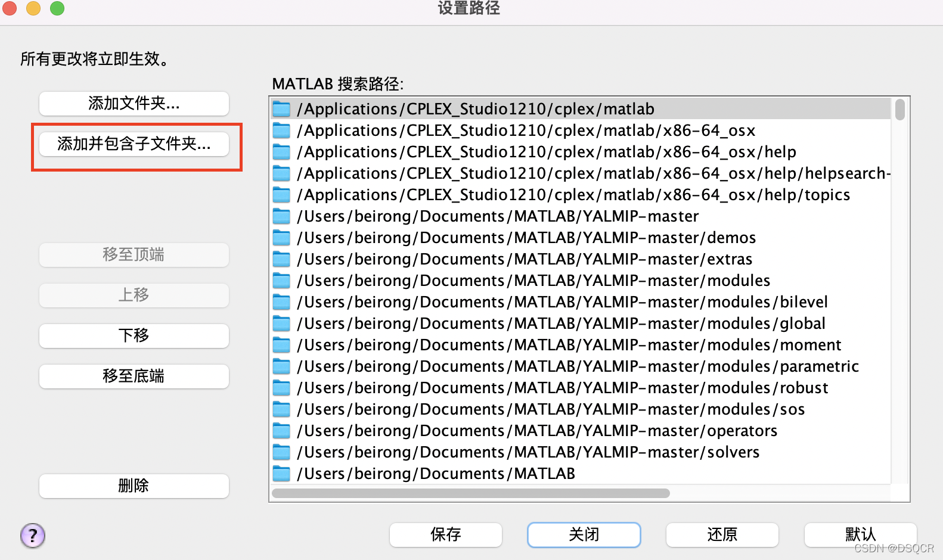Click folder icon of cplex/matlab row
Screen dimensions: 943x560
[x=281, y=109]
